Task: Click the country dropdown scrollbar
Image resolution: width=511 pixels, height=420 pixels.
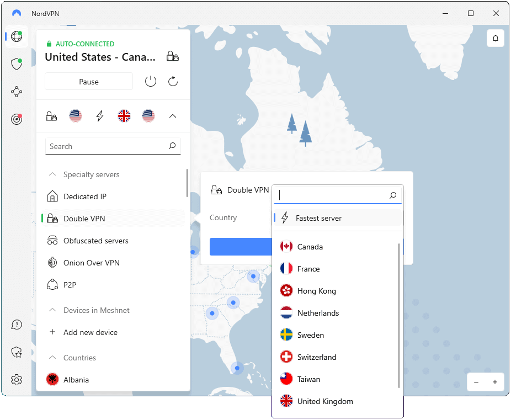Action: point(399,315)
